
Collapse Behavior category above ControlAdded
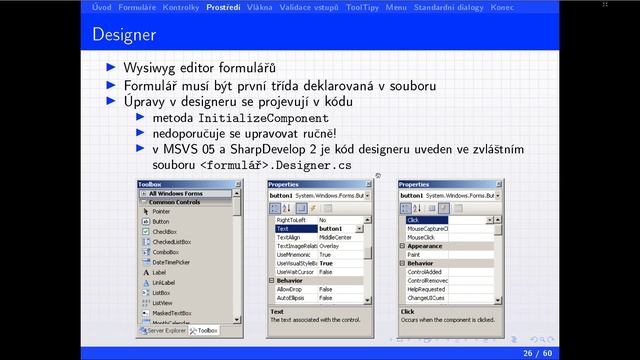pyautogui.click(x=402, y=263)
